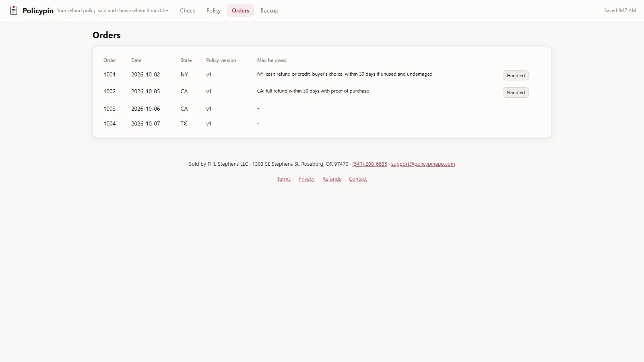Click Handled button for order 1002

(x=516, y=92)
